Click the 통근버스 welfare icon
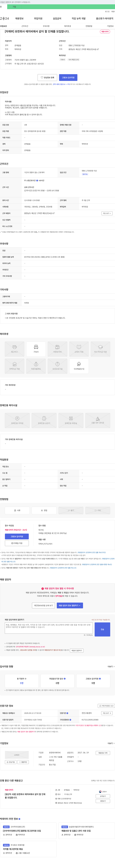115x868 pixels. click(x=14, y=349)
